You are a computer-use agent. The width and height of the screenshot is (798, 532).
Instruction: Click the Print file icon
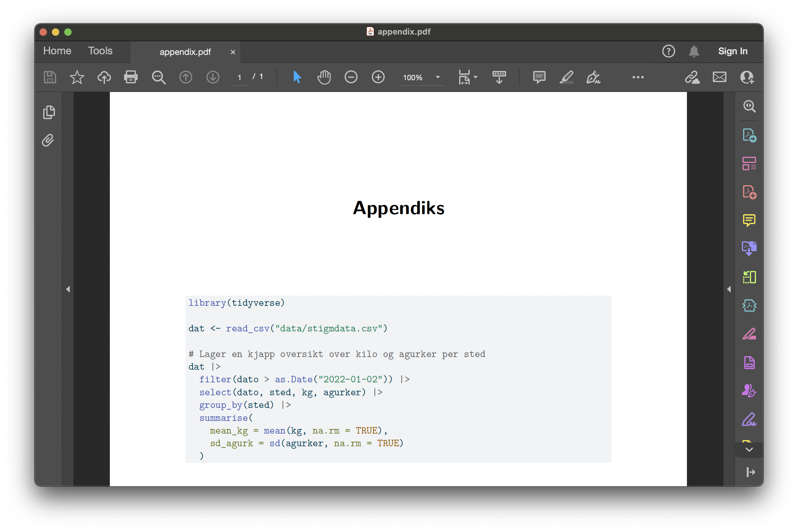point(131,77)
